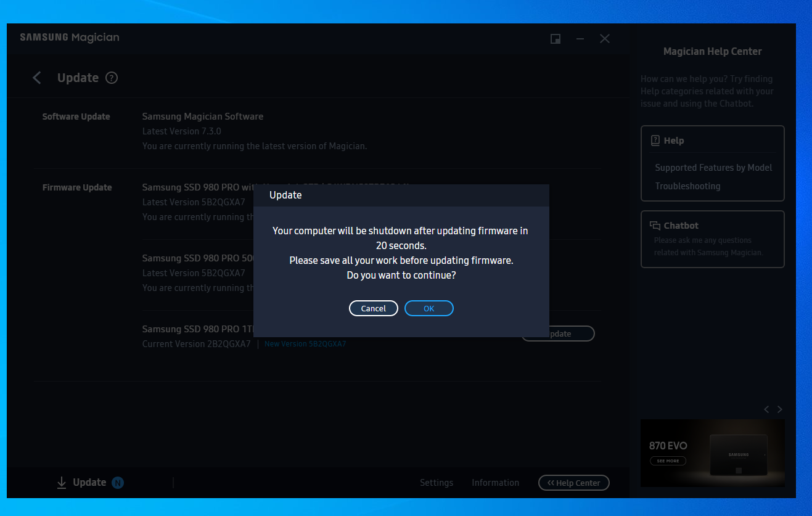Cancel the firmware update dialog
812x516 pixels.
coord(373,308)
